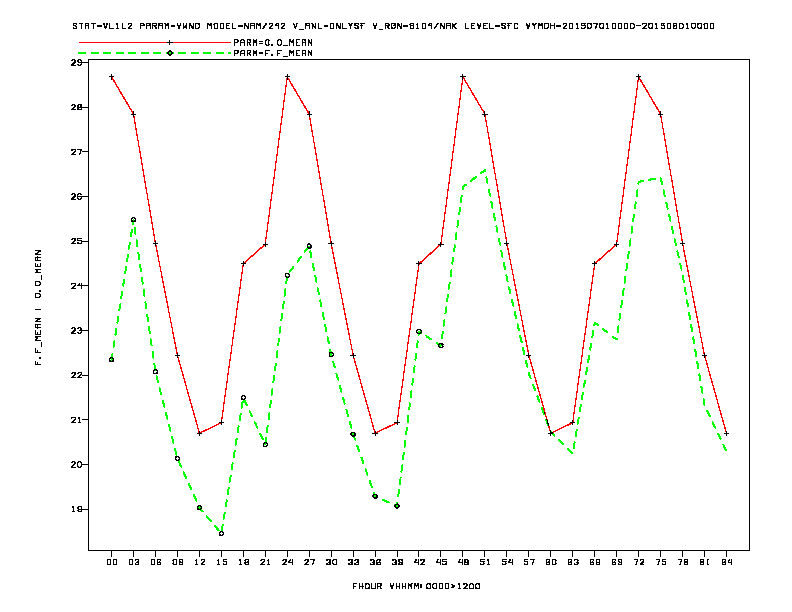
Task: Click green forecast circle marker at hour 27
Action: 309,246
